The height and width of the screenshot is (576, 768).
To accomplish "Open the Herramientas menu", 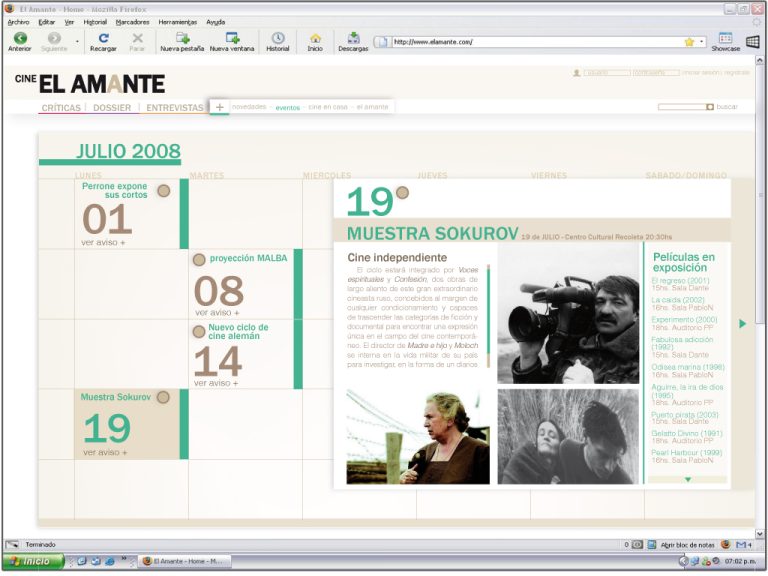I will [x=178, y=22].
